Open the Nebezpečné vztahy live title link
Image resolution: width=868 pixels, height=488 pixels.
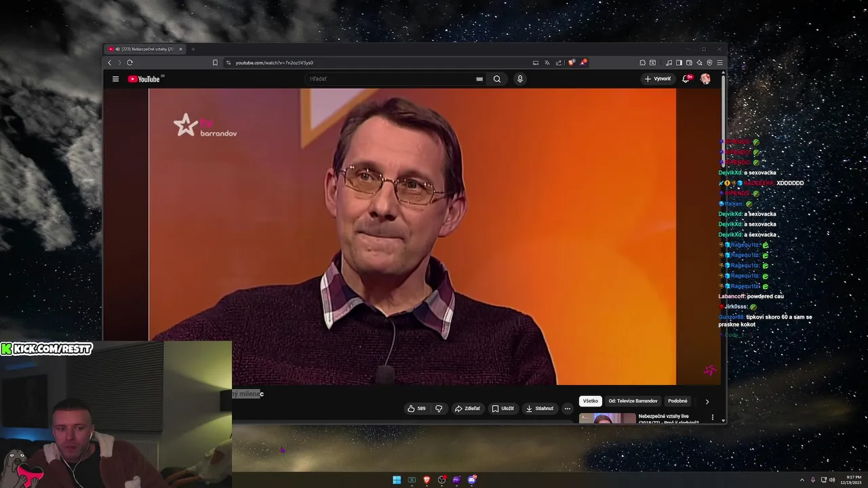click(668, 419)
